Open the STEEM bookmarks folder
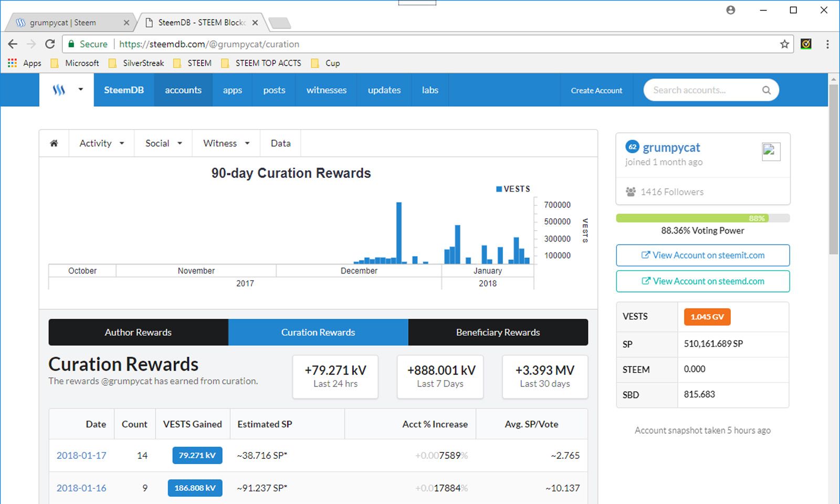840x504 pixels. pyautogui.click(x=192, y=63)
